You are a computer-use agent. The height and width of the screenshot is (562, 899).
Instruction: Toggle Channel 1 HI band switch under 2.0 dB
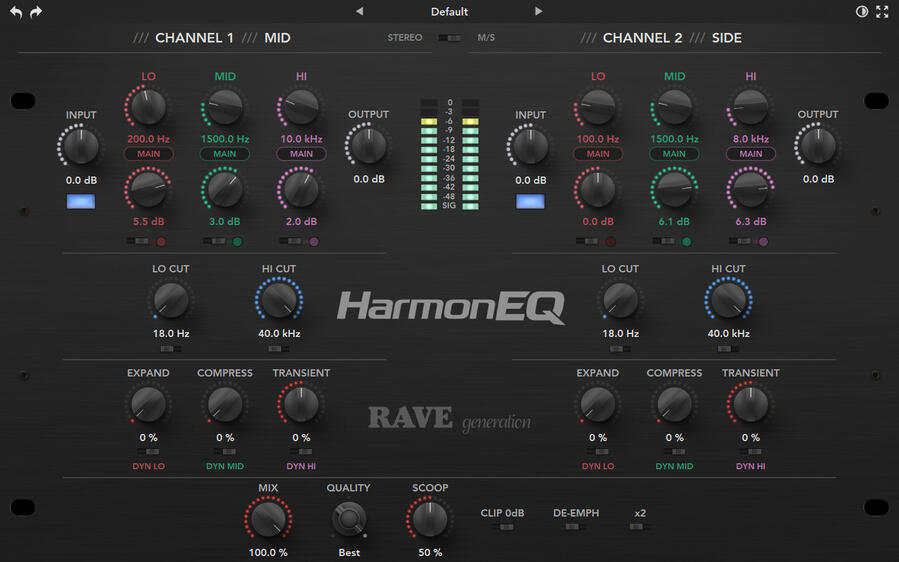point(291,241)
